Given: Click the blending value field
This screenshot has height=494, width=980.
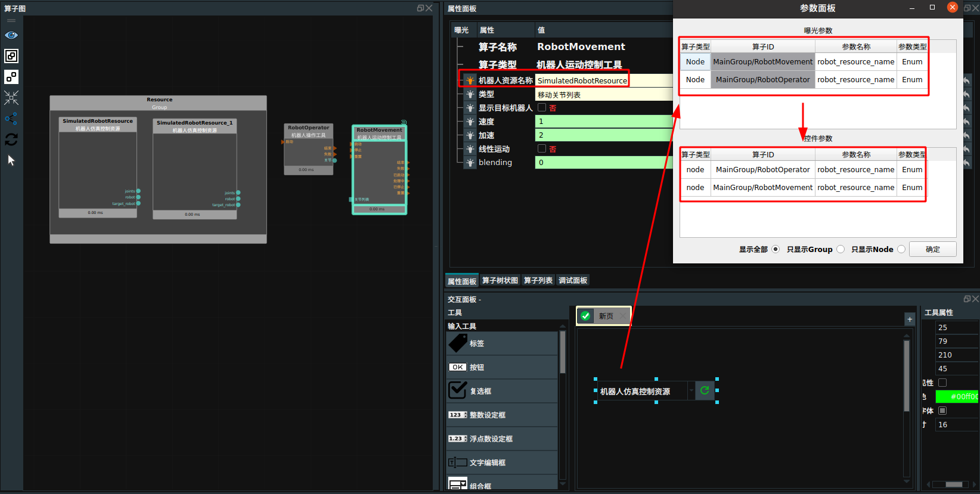Looking at the screenshot, I should tap(604, 162).
